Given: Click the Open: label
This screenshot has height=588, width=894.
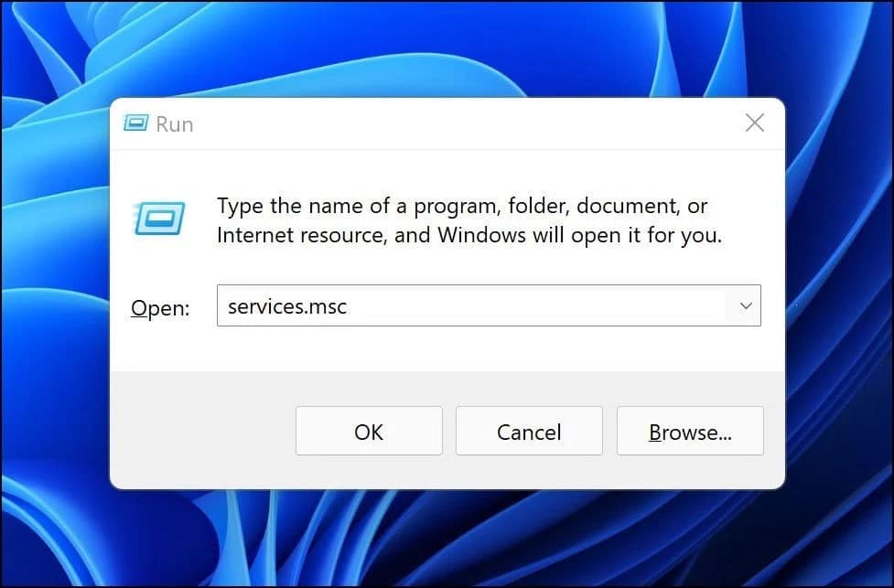Looking at the screenshot, I should coord(159,307).
